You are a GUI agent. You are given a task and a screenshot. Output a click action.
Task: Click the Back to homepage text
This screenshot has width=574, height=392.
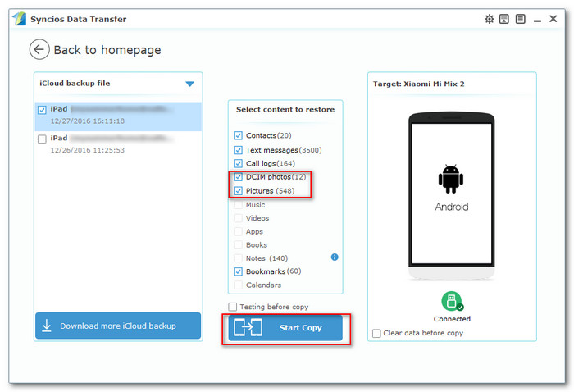point(107,50)
